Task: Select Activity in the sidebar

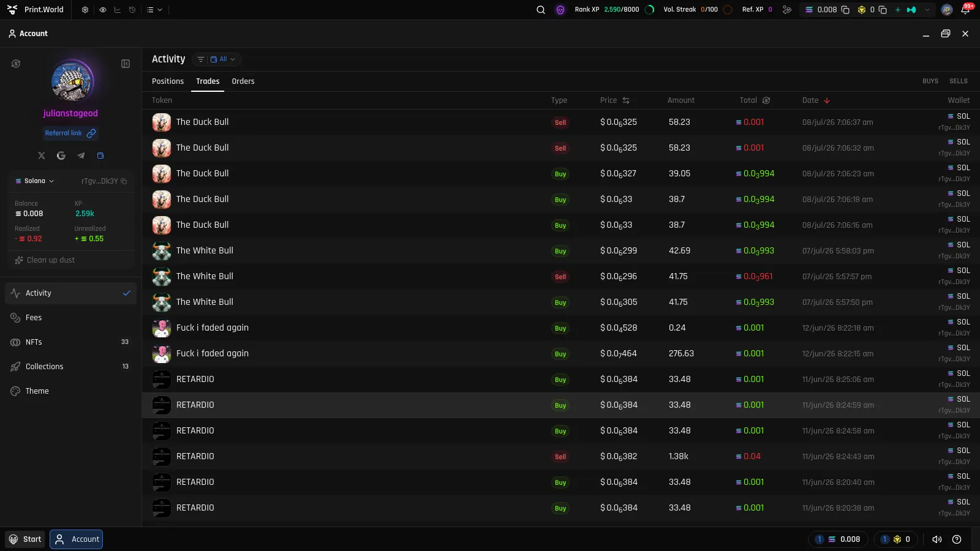Action: 71,293
